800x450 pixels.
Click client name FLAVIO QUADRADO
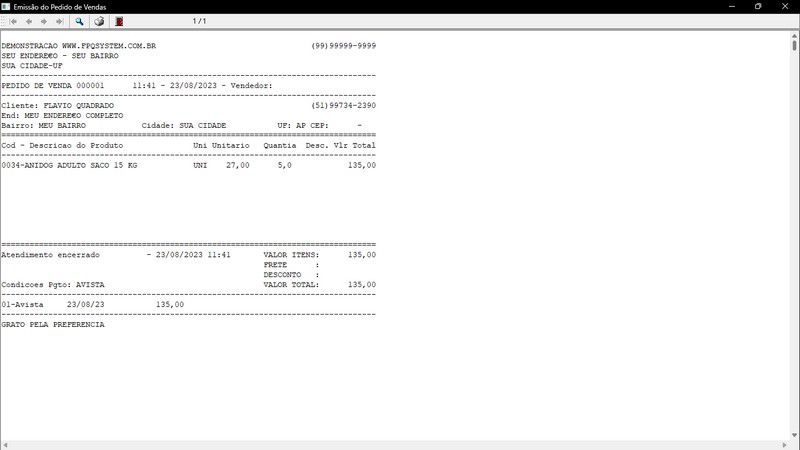point(79,106)
